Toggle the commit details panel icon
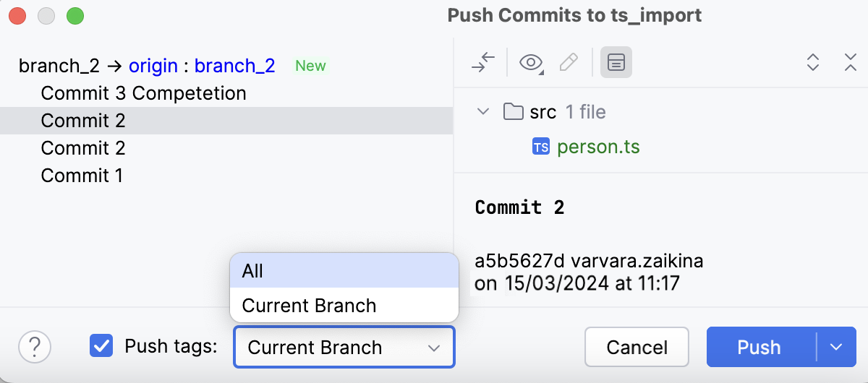Screen dimensions: 868x383 (616, 63)
